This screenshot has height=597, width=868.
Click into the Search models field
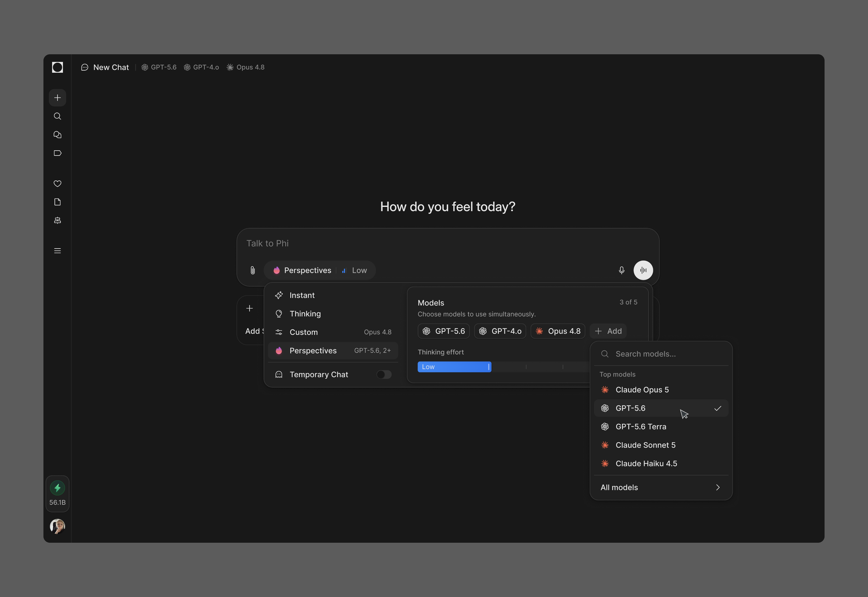tap(661, 354)
